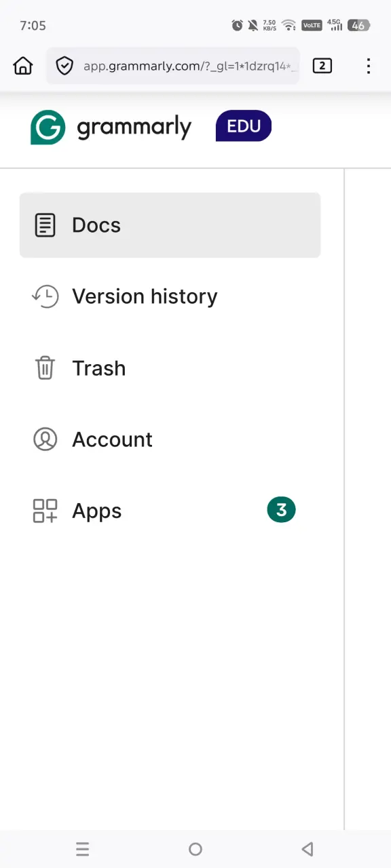The width and height of the screenshot is (391, 868).
Task: Tap the Android recent apps button
Action: pyautogui.click(x=82, y=849)
